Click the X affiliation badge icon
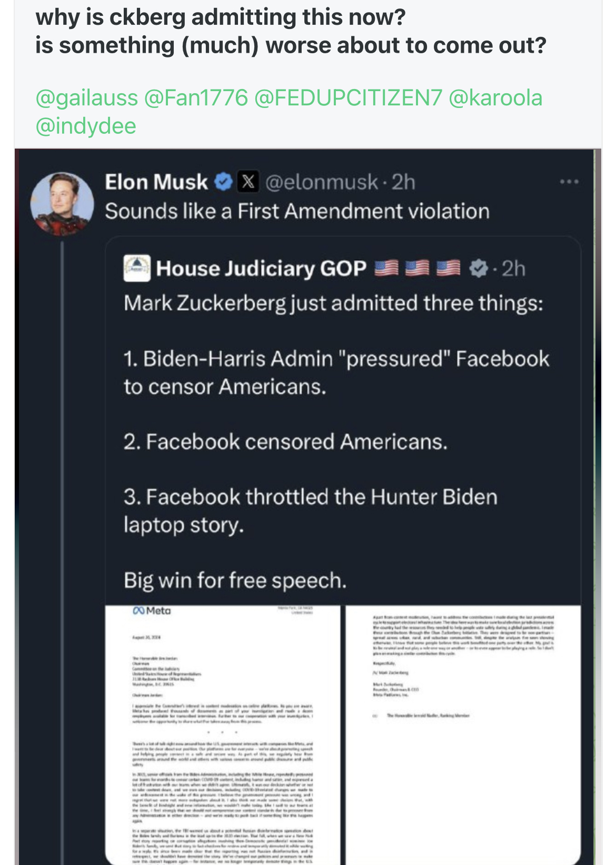 coord(248,182)
